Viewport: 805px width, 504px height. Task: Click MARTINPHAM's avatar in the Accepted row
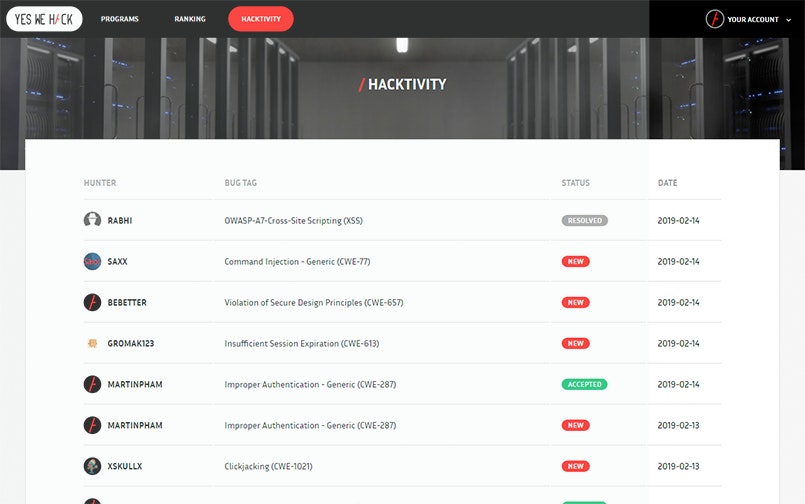coord(92,384)
